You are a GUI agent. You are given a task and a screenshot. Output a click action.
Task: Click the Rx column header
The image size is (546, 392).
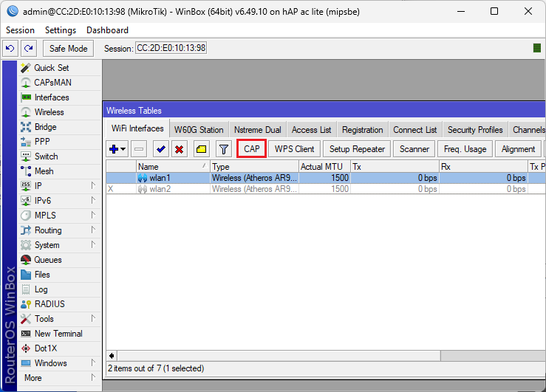pos(483,167)
